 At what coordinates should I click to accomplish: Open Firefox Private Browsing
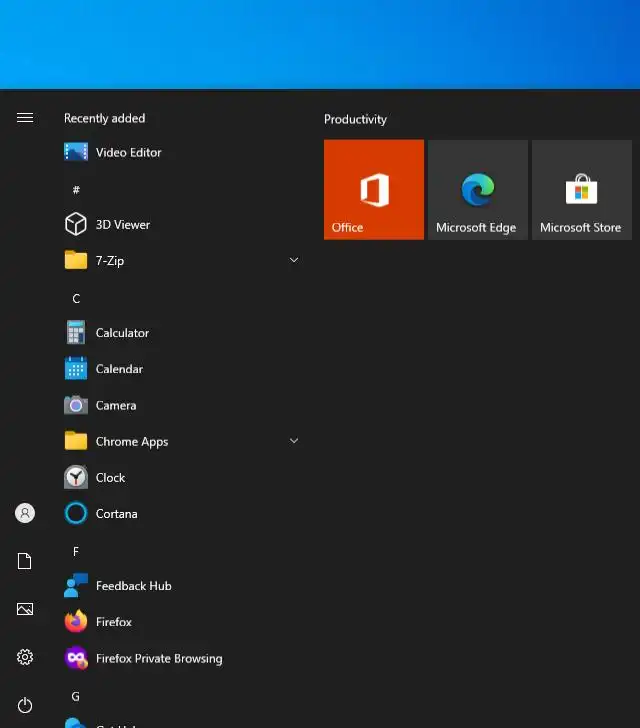click(181, 658)
